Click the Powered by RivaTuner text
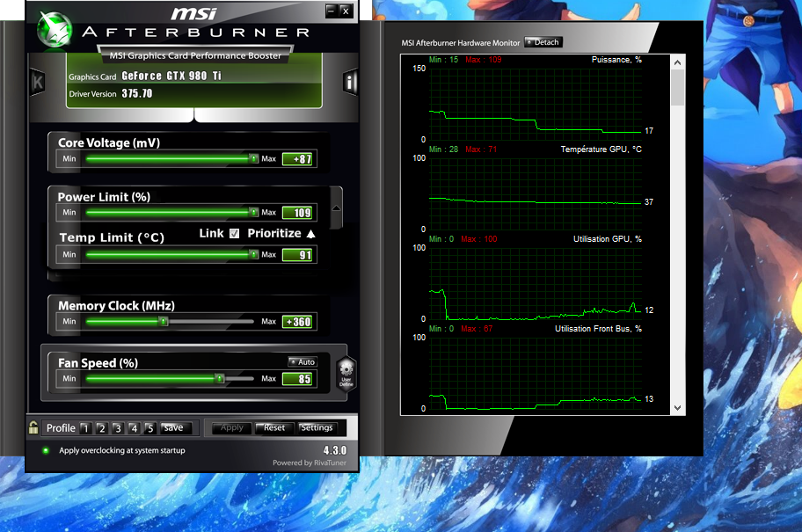802x532 pixels. (310, 463)
